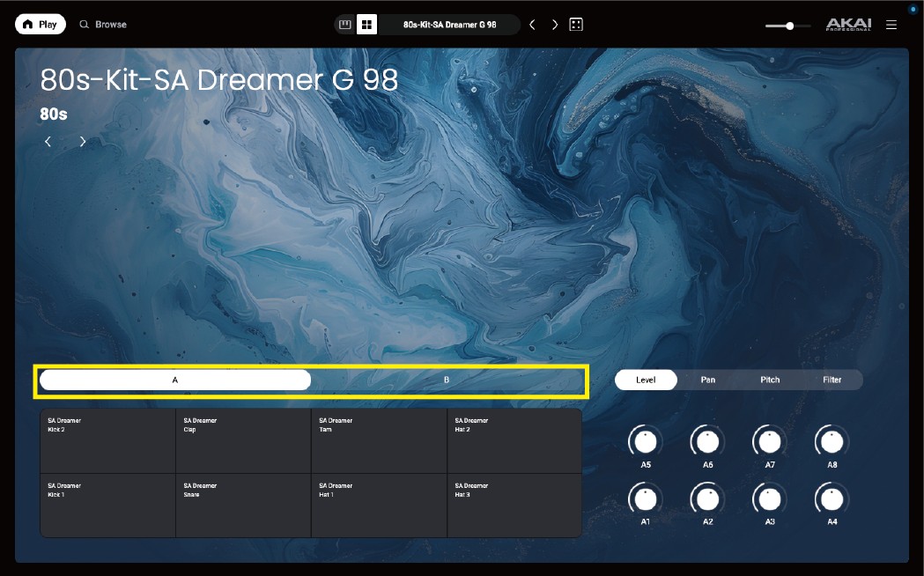Image resolution: width=924 pixels, height=576 pixels.
Task: Trigger the SA Dreamer Snare pad
Action: coord(243,506)
